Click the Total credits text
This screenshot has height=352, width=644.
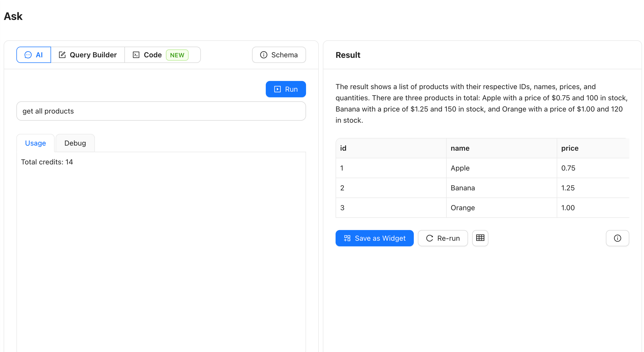47,162
